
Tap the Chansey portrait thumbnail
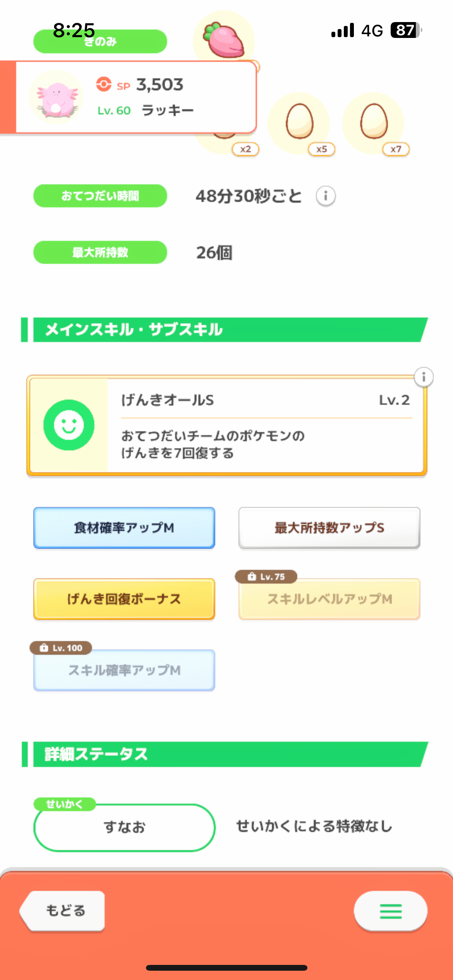coord(56,98)
